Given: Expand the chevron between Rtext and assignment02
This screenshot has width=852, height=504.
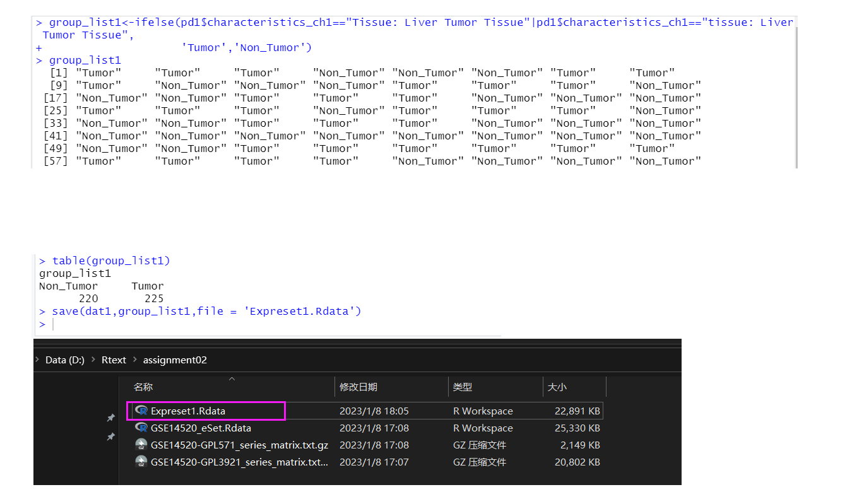Looking at the screenshot, I should tap(134, 360).
